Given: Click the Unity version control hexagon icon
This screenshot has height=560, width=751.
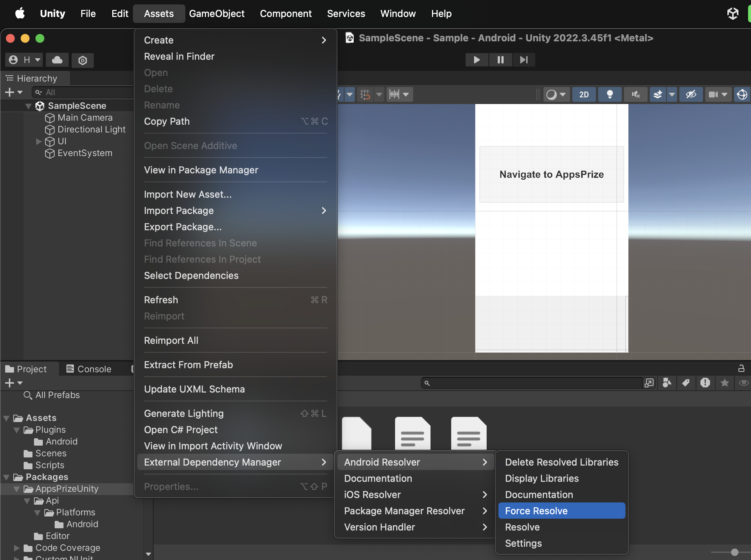Looking at the screenshot, I should point(83,60).
